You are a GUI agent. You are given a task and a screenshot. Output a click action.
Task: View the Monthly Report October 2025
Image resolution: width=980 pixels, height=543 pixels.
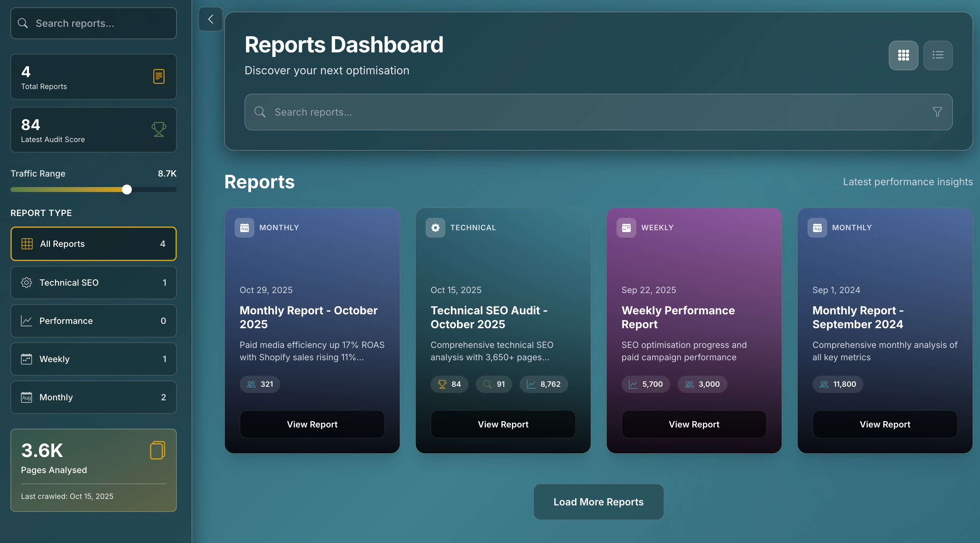pos(312,424)
